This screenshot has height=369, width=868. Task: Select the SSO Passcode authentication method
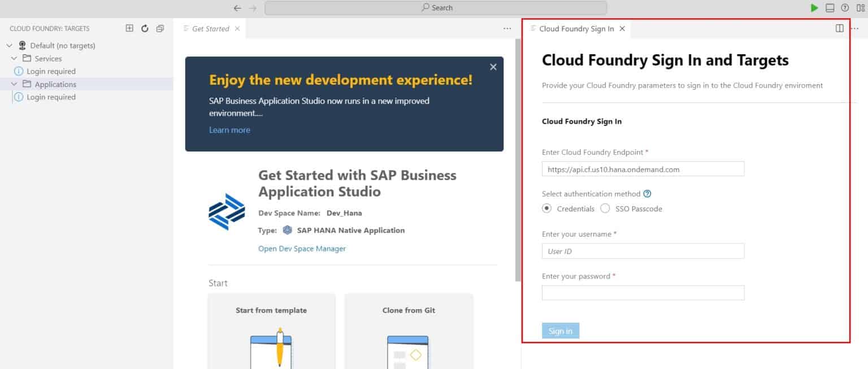click(x=605, y=208)
